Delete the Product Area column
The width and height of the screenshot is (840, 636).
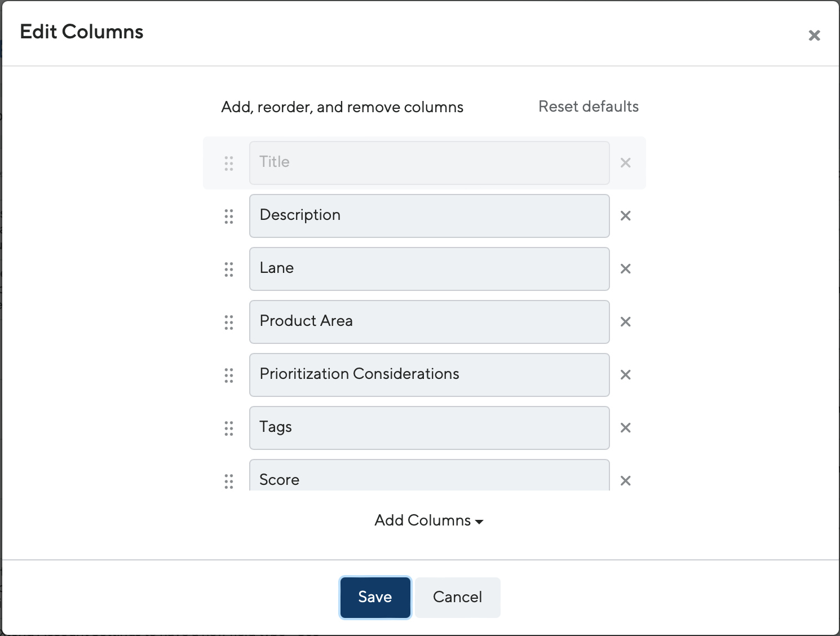tap(625, 322)
